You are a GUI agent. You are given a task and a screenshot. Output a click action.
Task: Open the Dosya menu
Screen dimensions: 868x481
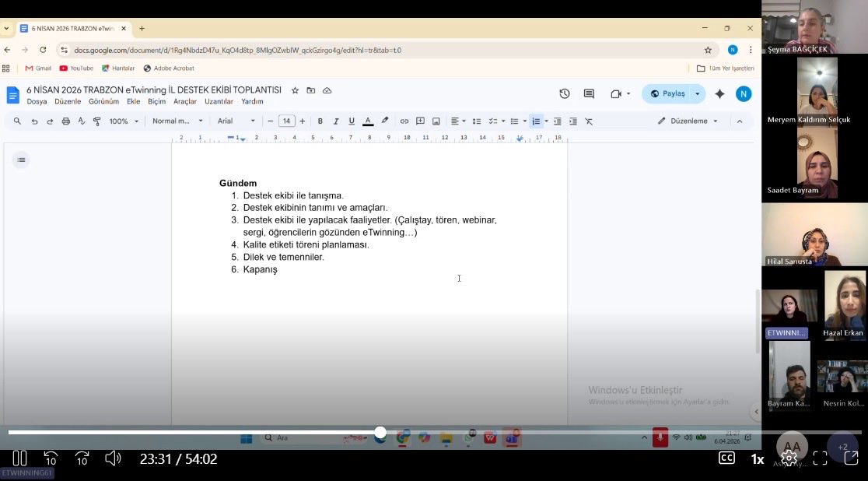tap(37, 101)
